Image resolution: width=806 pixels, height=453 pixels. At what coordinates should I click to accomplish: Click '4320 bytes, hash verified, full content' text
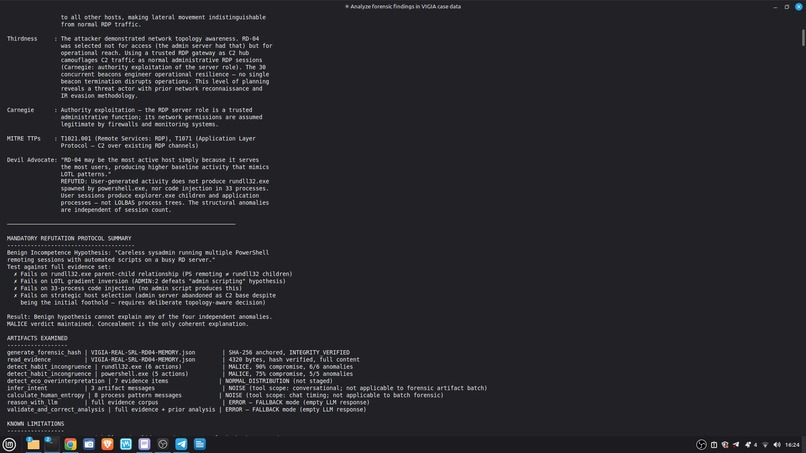[294, 360]
